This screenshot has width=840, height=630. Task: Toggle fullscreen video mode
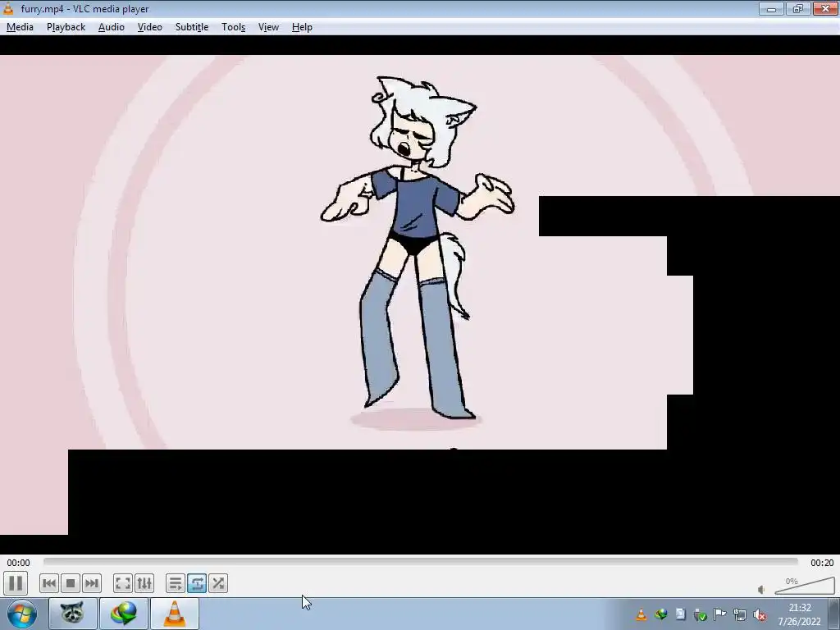coord(123,583)
